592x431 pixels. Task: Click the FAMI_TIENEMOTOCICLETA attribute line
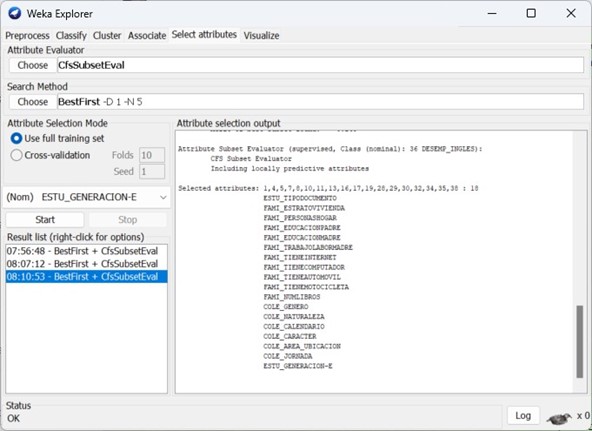[306, 287]
